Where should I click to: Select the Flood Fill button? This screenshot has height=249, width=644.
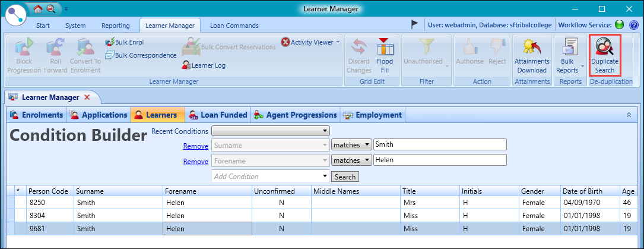pos(385,55)
